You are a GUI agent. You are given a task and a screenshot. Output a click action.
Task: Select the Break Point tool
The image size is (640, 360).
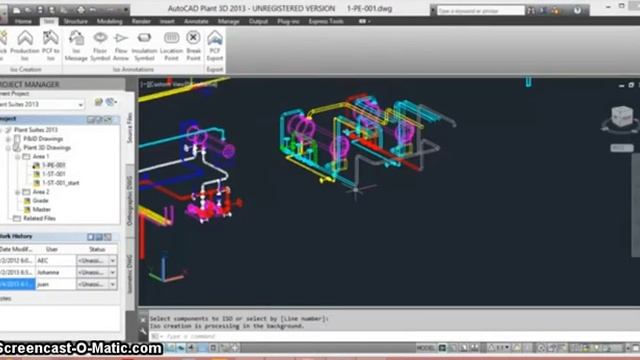coord(193,46)
